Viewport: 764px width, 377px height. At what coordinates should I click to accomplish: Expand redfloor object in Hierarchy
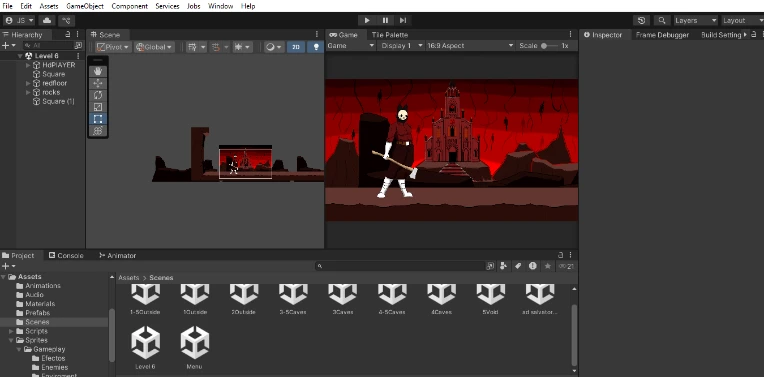pyautogui.click(x=28, y=83)
